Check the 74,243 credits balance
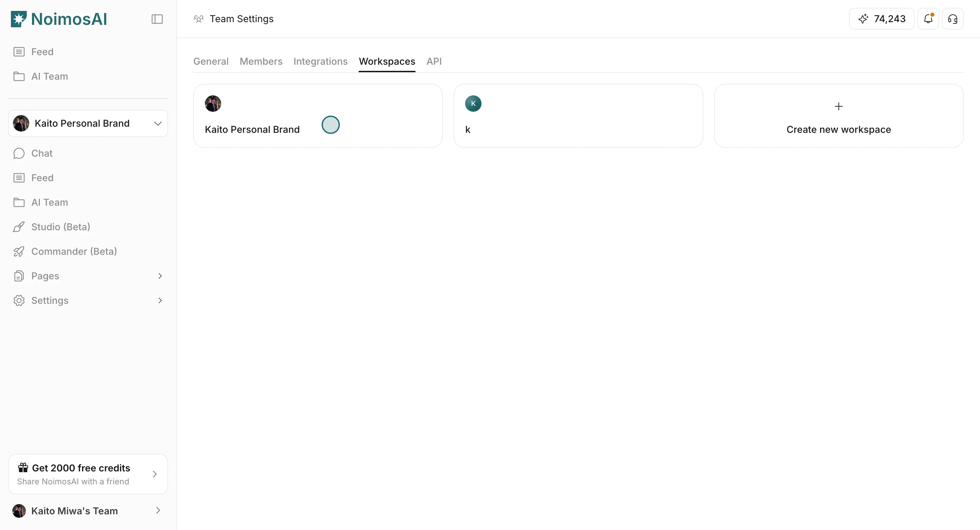This screenshot has width=980, height=530. pyautogui.click(x=881, y=19)
